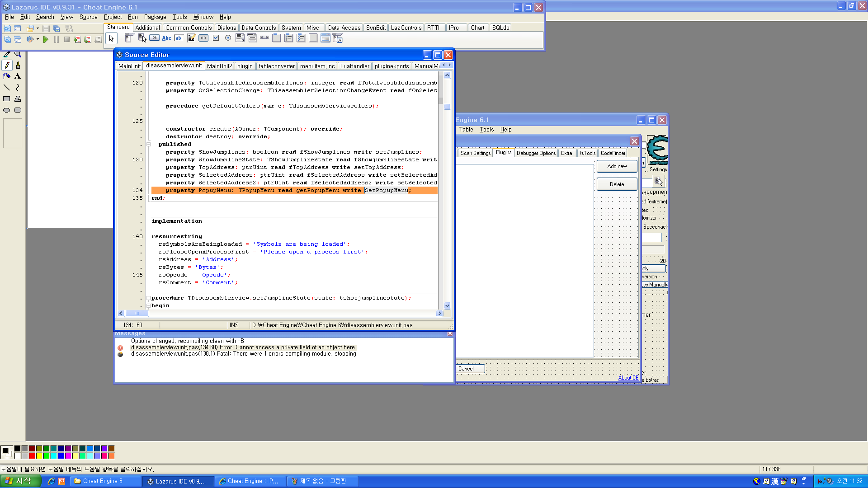The image size is (868, 488).
Task: Collapse the published section fold marker
Action: (148, 145)
